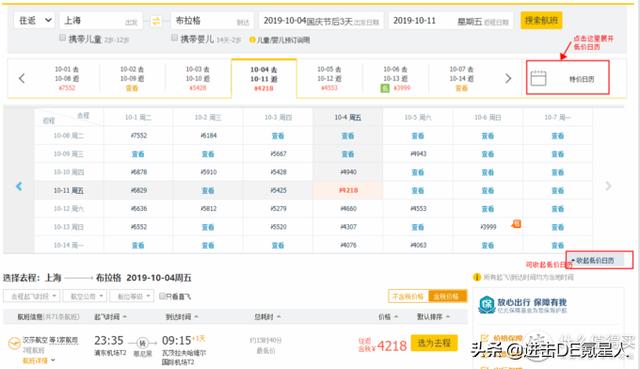Click transfer 转 icon in flight route
This screenshot has height=369, width=640.
[x=142, y=343]
